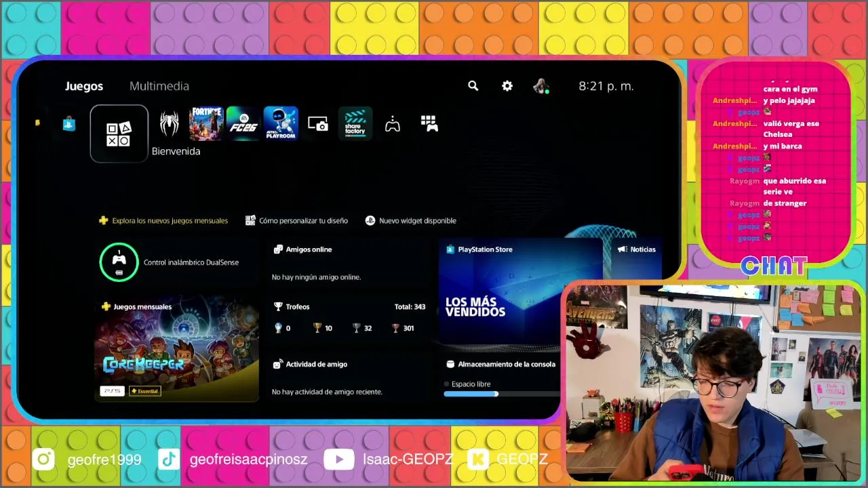868x488 pixels.
Task: Click No hay actividad de amigo reciente
Action: tap(327, 392)
